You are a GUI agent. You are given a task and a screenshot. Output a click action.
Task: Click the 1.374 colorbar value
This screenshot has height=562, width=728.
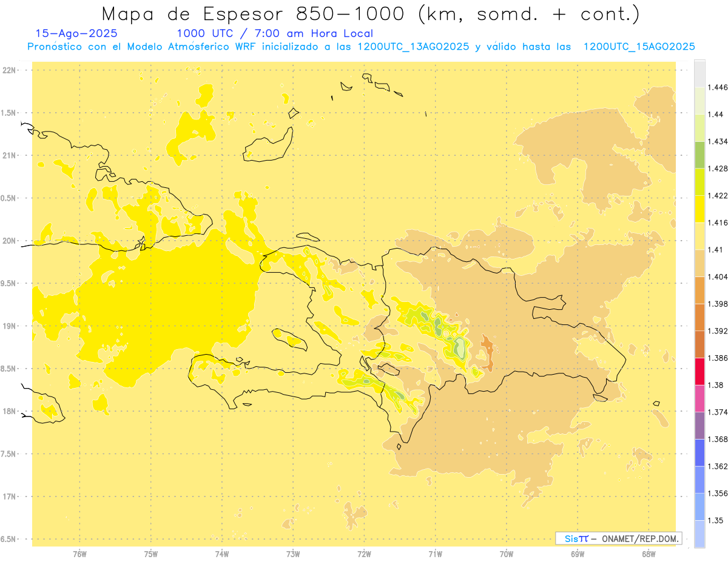[718, 412]
